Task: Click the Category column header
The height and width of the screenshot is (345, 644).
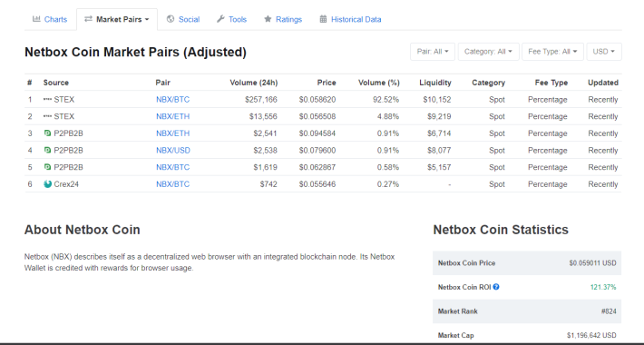Action: point(488,83)
